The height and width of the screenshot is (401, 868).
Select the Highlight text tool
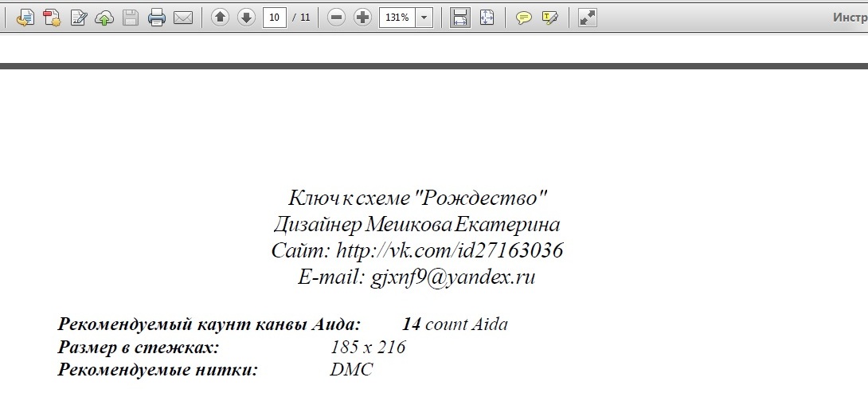[x=549, y=18]
